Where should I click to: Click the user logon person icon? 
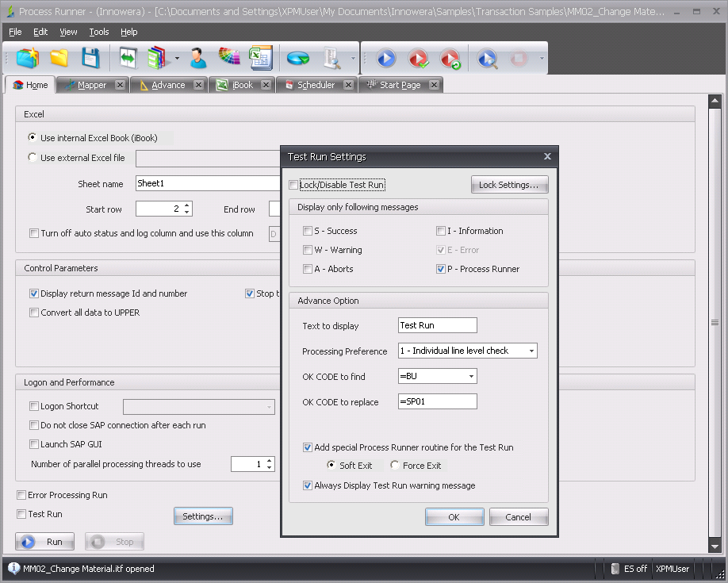tap(197, 58)
